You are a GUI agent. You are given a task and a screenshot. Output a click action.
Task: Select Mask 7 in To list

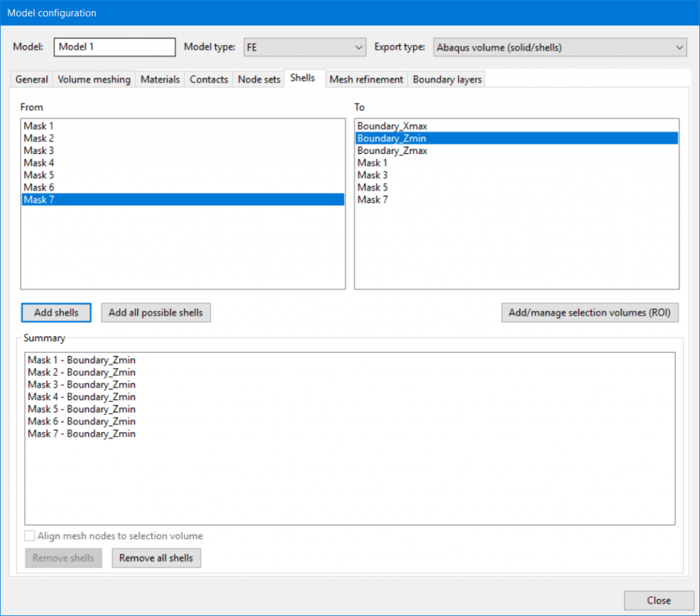click(517, 200)
